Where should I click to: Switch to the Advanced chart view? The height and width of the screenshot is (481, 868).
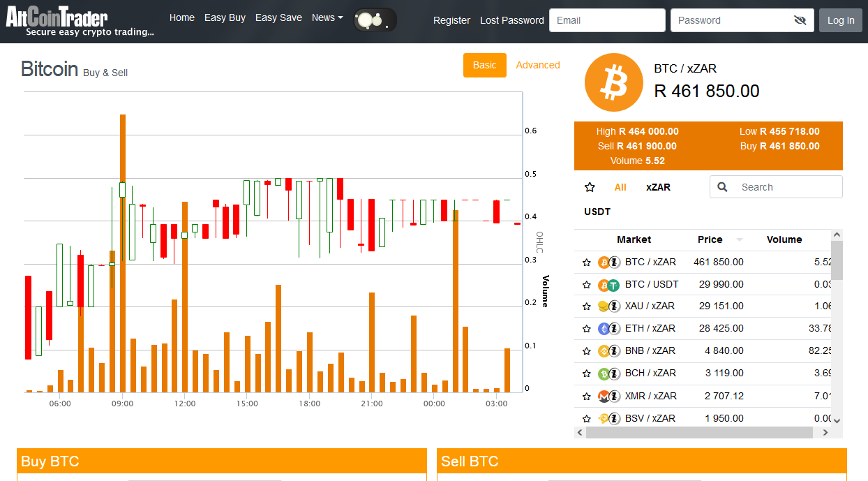click(x=538, y=65)
